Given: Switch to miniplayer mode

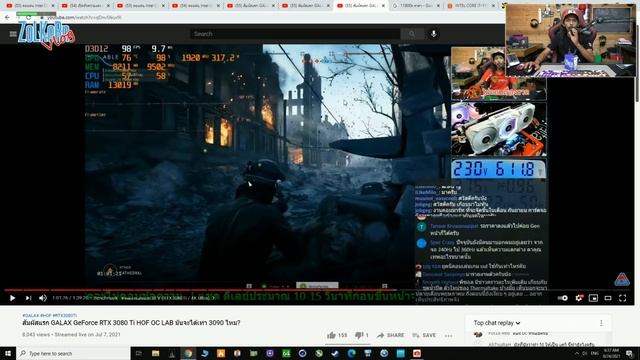Looking at the screenshot, I should tap(593, 298).
